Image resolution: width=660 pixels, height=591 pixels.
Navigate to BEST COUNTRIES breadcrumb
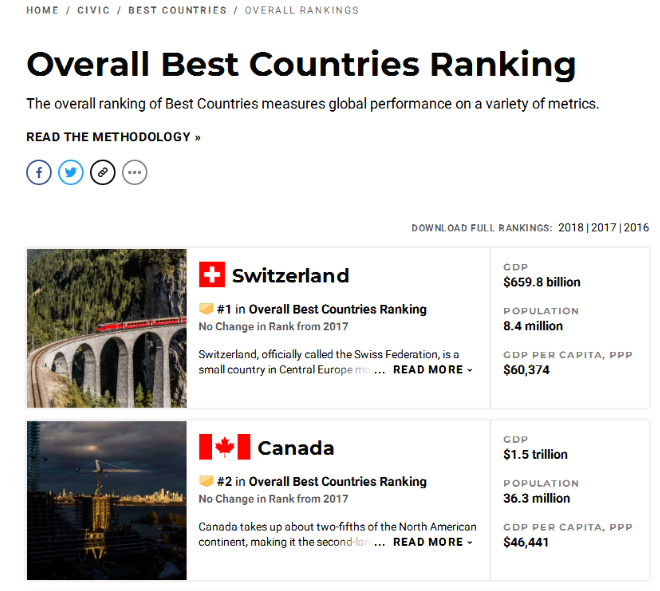[x=178, y=10]
